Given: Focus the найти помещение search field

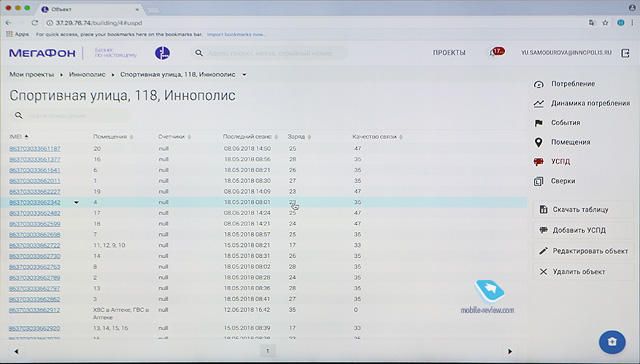Looking at the screenshot, I should [70, 115].
